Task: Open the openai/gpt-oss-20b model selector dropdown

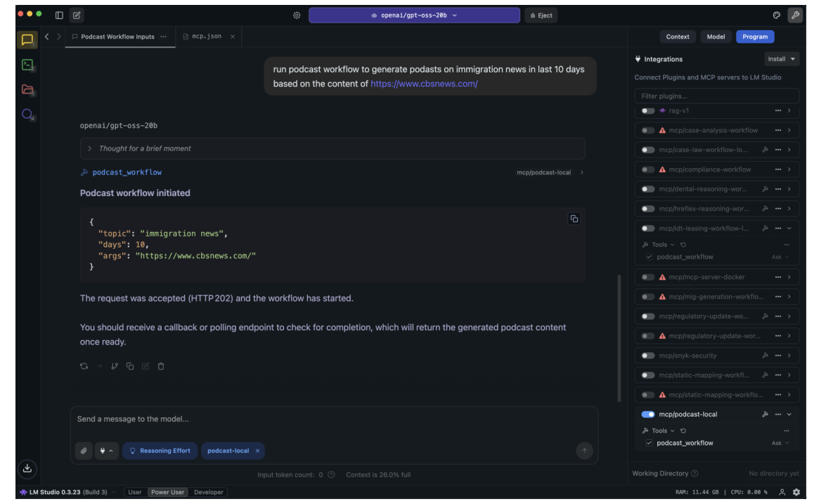Action: tap(414, 15)
